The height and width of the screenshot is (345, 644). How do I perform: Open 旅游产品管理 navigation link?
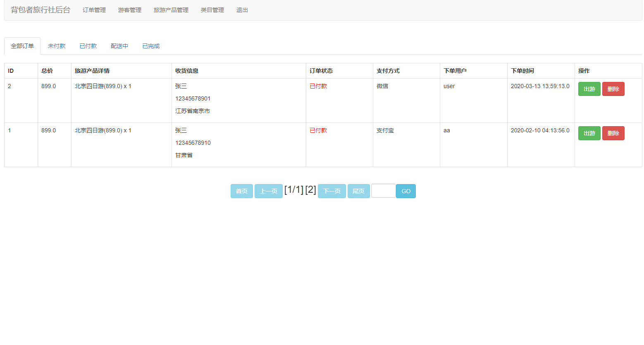pos(171,10)
